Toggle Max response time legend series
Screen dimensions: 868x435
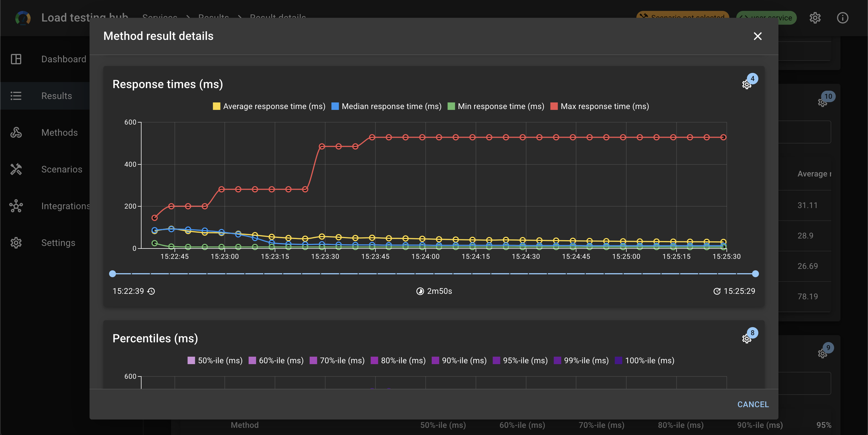tap(599, 106)
